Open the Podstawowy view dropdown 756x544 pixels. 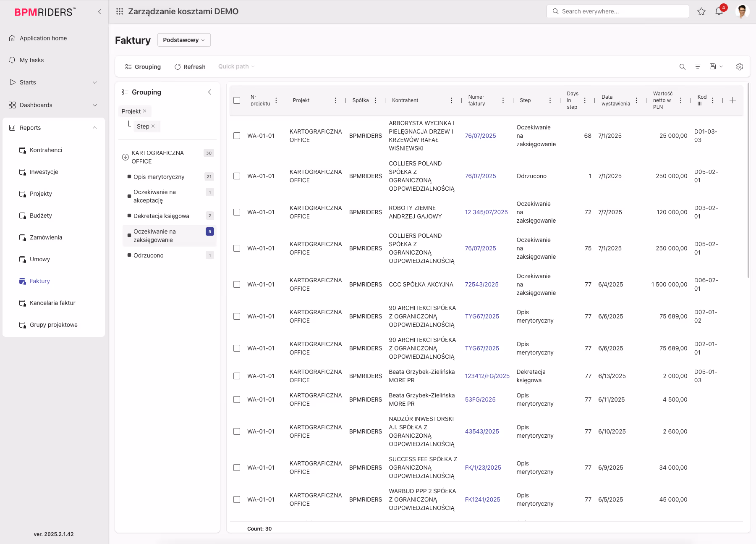point(184,40)
